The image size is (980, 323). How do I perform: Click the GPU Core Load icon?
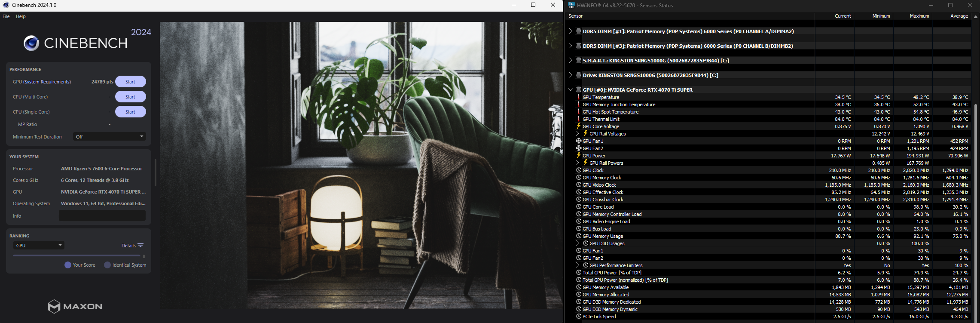(x=579, y=207)
